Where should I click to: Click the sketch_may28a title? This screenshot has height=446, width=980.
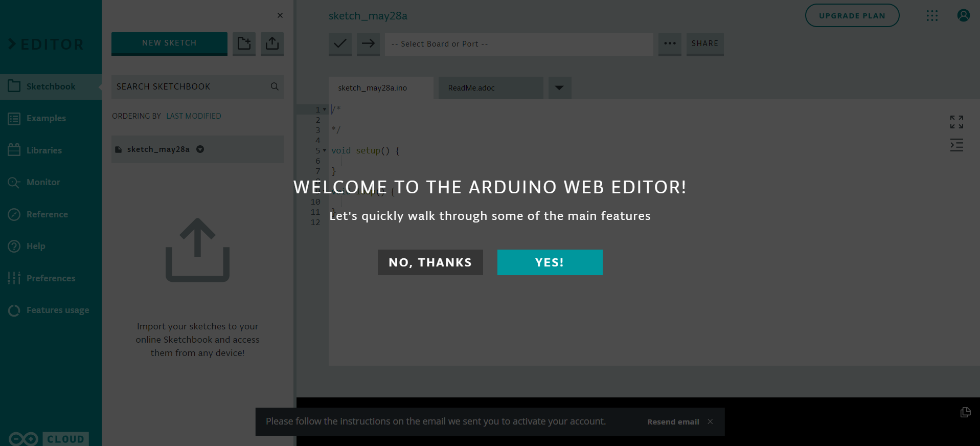tap(368, 16)
